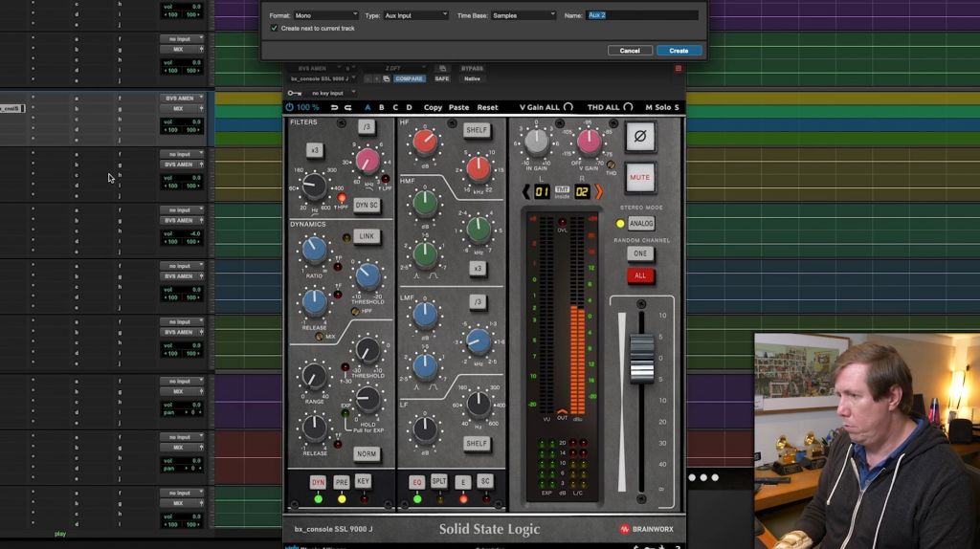Image resolution: width=980 pixels, height=549 pixels.
Task: Click the blue compressor THRESHOLD knob
Action: point(367,275)
